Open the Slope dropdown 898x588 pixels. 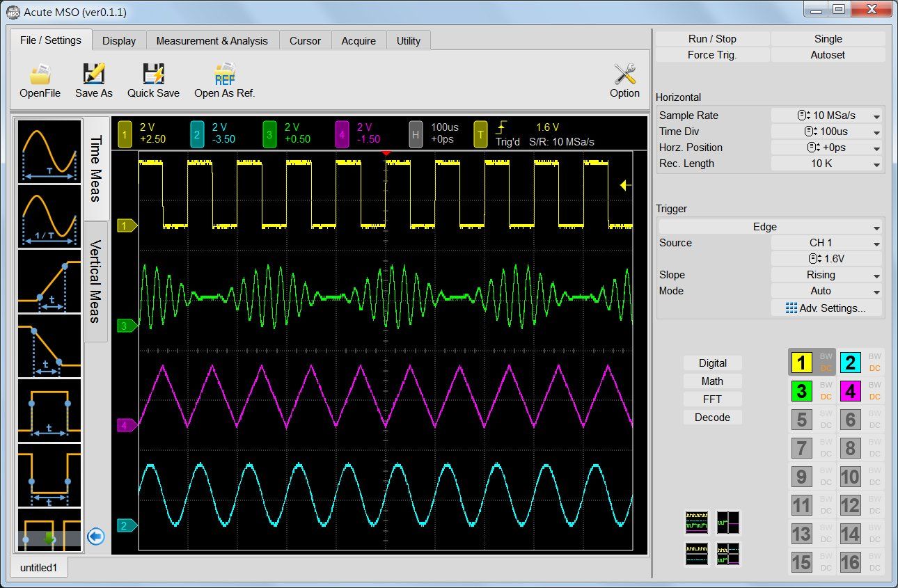click(826, 274)
